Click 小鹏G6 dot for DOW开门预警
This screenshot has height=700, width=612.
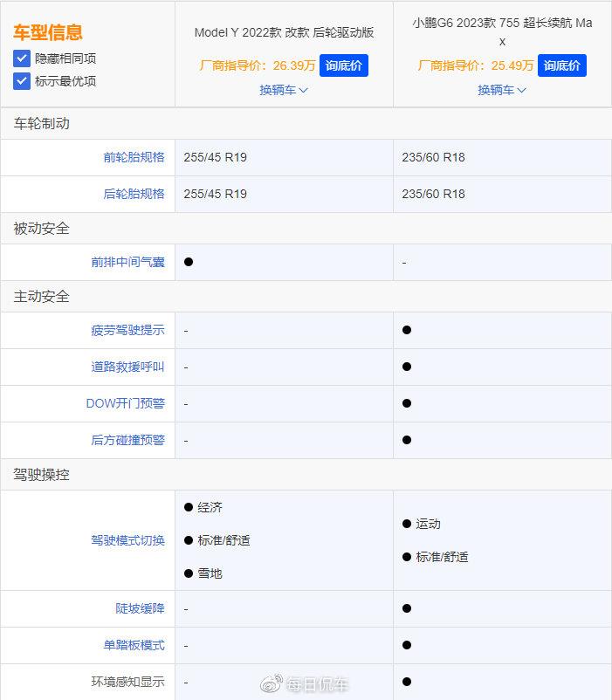click(407, 403)
